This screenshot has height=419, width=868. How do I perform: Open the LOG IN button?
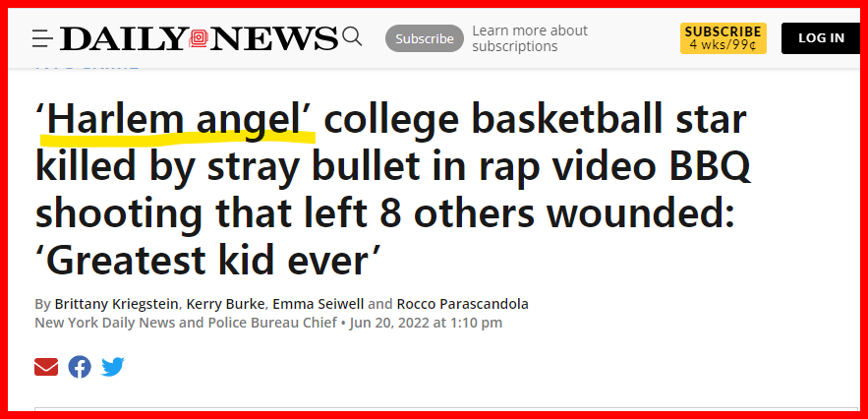coord(821,38)
